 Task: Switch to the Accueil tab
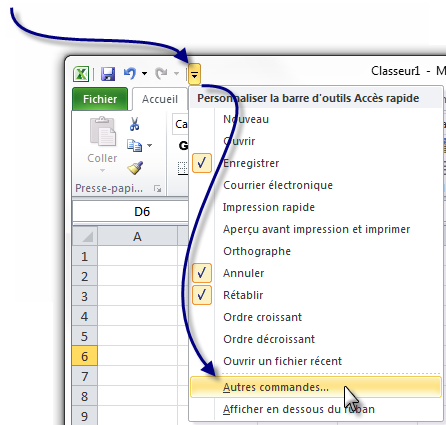pyautogui.click(x=160, y=99)
